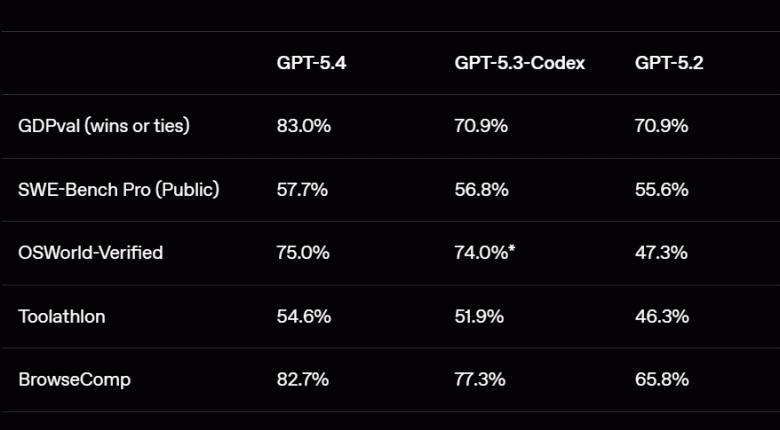Click the 54.6% Toolathlon score

303,316
